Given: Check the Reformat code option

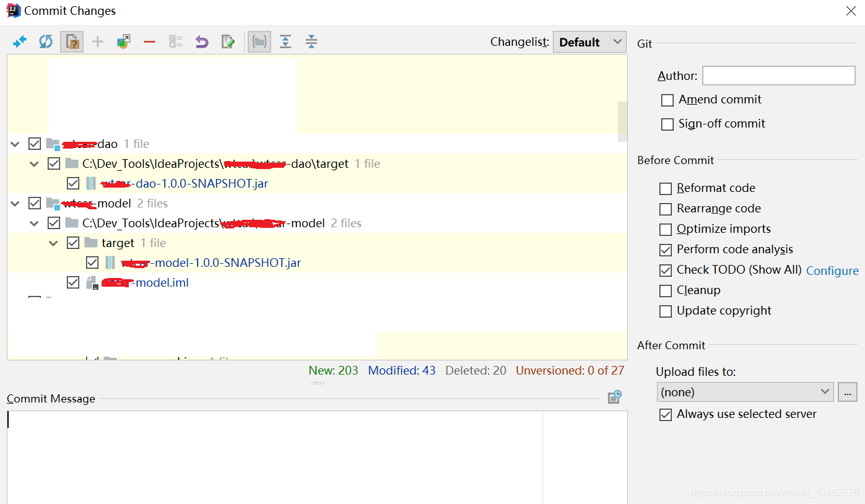Looking at the screenshot, I should point(665,189).
